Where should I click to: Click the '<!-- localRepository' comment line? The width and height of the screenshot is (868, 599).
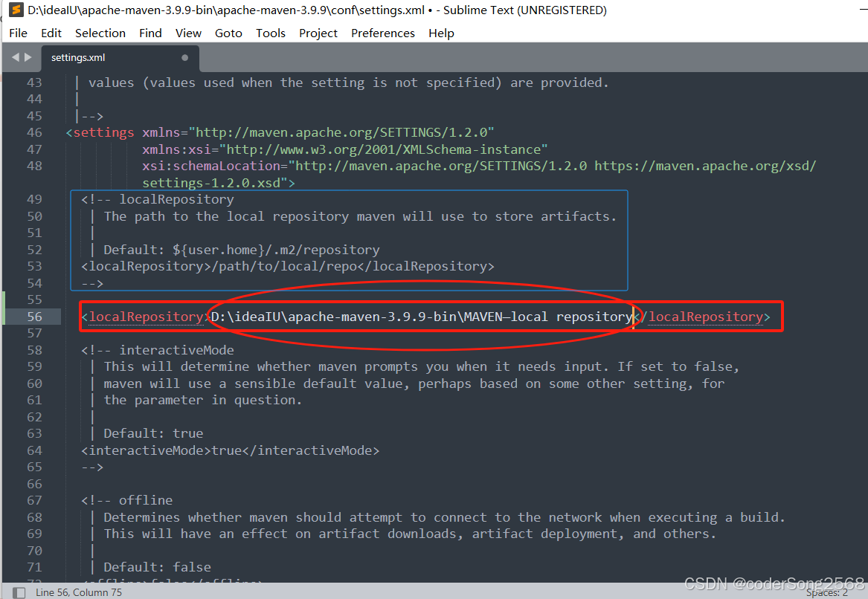[157, 199]
